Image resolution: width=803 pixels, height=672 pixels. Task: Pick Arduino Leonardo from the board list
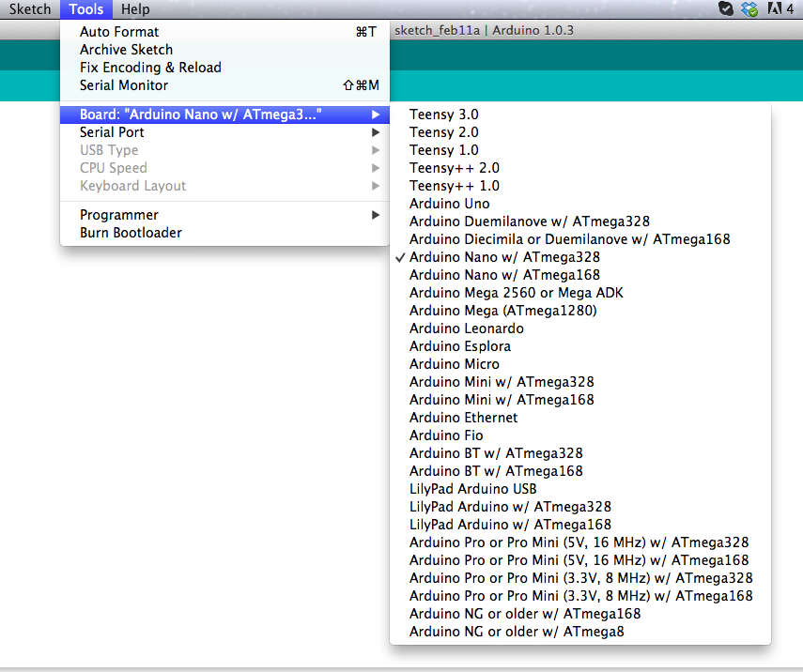[466, 328]
